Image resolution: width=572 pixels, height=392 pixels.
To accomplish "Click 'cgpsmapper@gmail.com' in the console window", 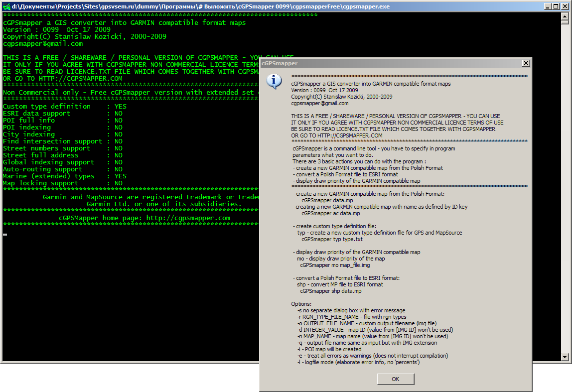I will pyautogui.click(x=43, y=44).
